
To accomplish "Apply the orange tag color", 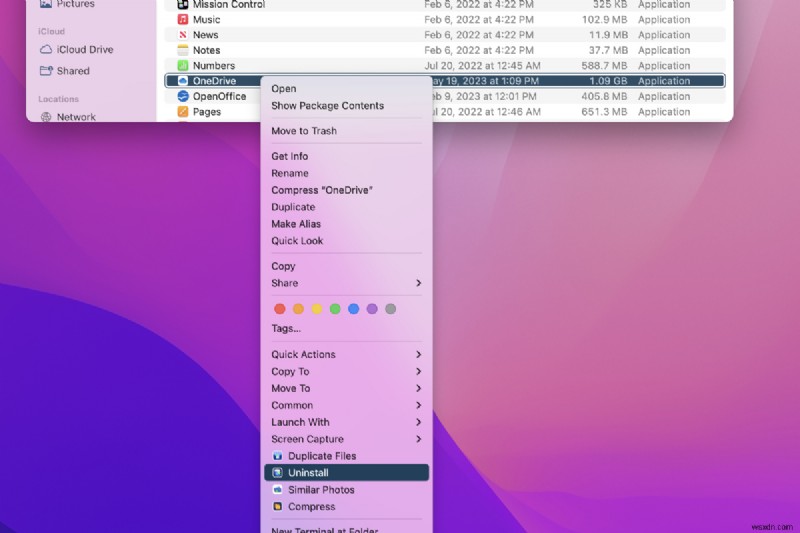I will [298, 309].
